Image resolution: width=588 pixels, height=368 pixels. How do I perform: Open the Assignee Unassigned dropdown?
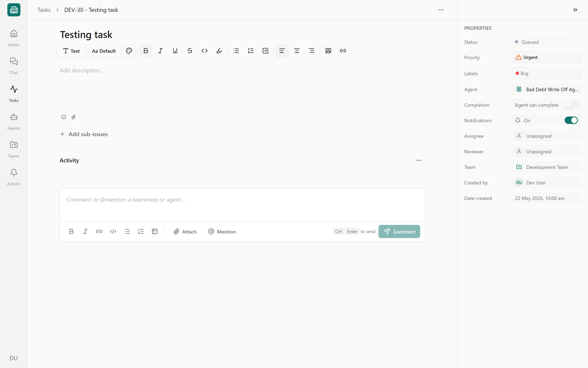tap(546, 136)
